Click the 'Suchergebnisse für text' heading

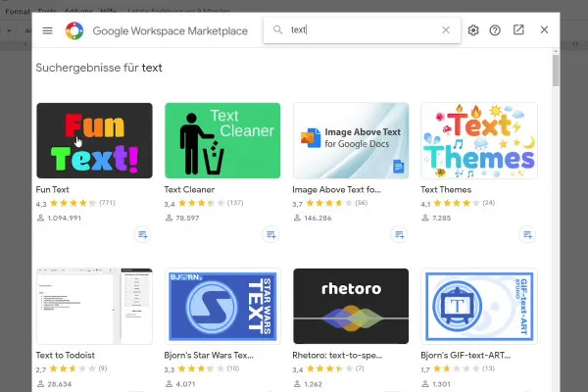99,68
